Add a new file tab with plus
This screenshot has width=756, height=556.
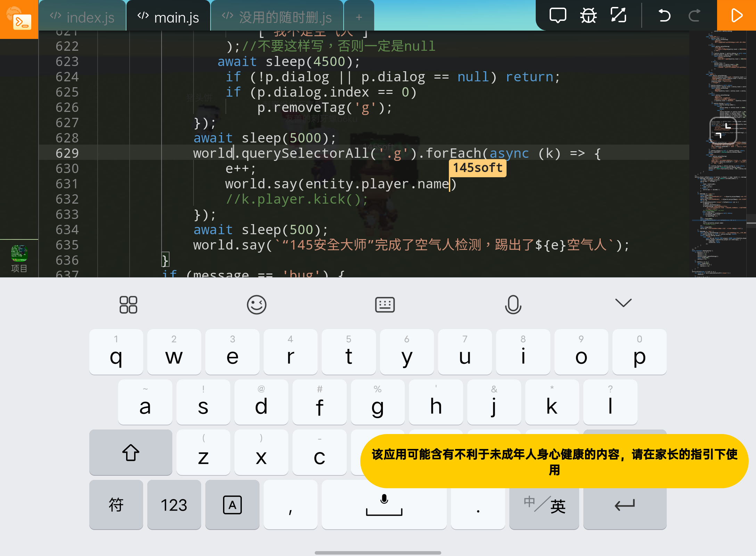coord(359,17)
